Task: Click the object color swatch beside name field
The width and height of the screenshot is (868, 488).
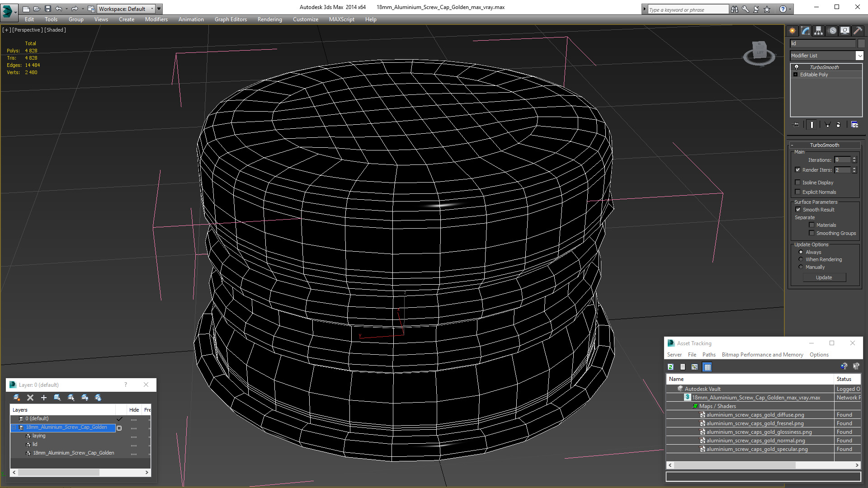Action: [x=861, y=43]
